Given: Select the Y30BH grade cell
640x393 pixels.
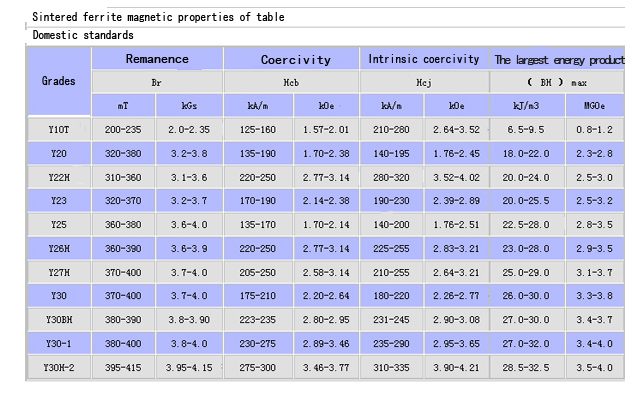Looking at the screenshot, I should pyautogui.click(x=59, y=320).
